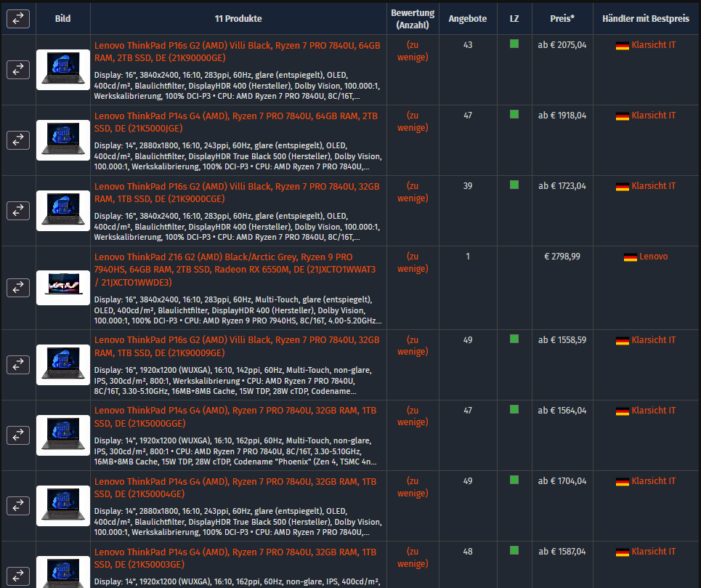701x588 pixels.
Task: Compare the P14s G4 21K50004GE laptop
Action: click(18, 506)
